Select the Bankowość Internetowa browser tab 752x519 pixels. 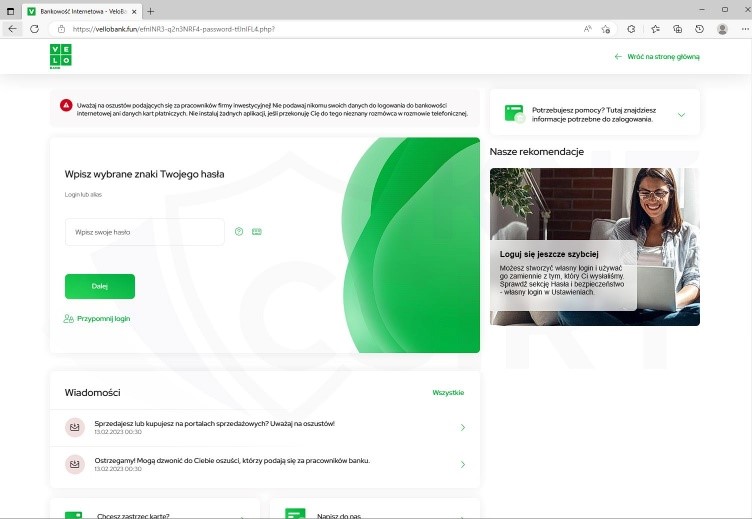click(80, 10)
